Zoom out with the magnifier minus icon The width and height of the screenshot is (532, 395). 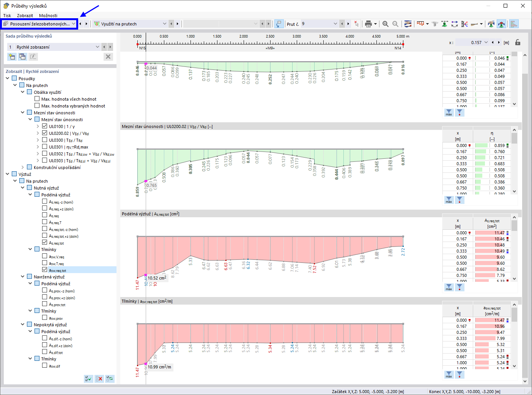395,24
